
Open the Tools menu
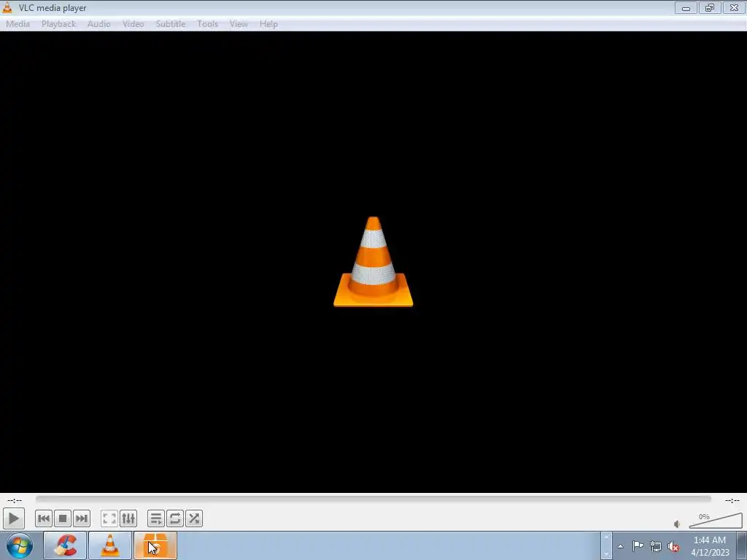click(x=208, y=24)
